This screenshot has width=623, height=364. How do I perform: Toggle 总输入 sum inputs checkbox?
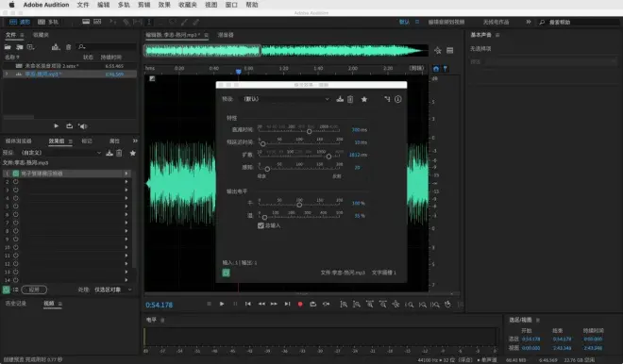261,225
